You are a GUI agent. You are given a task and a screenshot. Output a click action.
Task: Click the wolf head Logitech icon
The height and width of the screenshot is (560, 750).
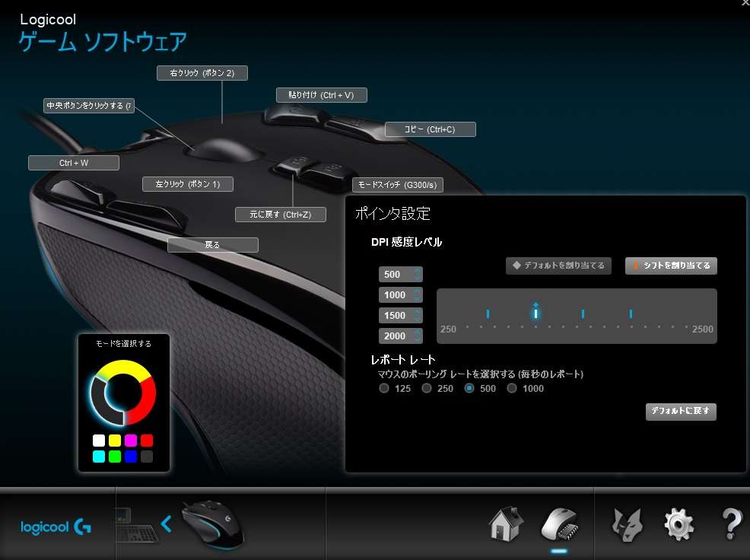(626, 524)
